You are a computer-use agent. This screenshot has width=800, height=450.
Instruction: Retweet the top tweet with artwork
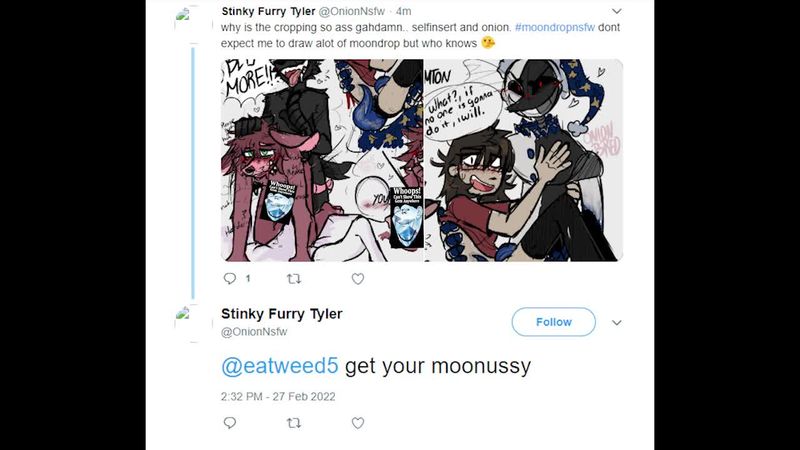click(x=294, y=279)
